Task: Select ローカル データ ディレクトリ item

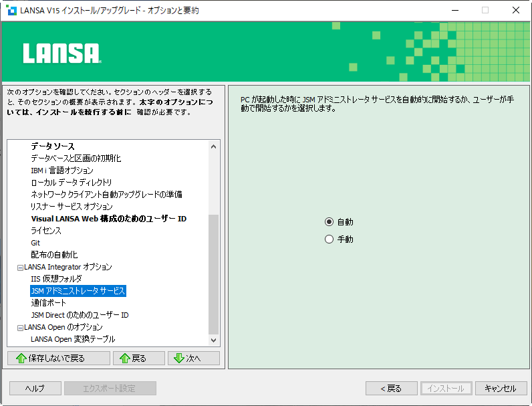Action: [72, 183]
